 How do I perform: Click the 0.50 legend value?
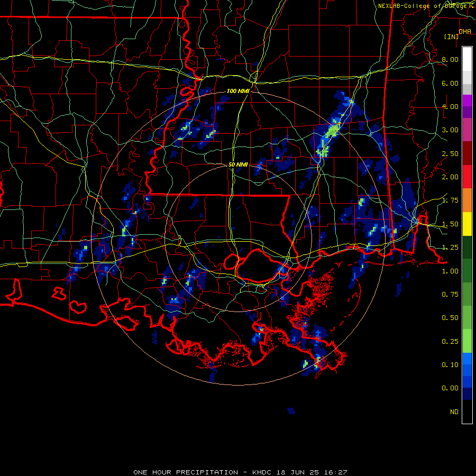click(450, 318)
